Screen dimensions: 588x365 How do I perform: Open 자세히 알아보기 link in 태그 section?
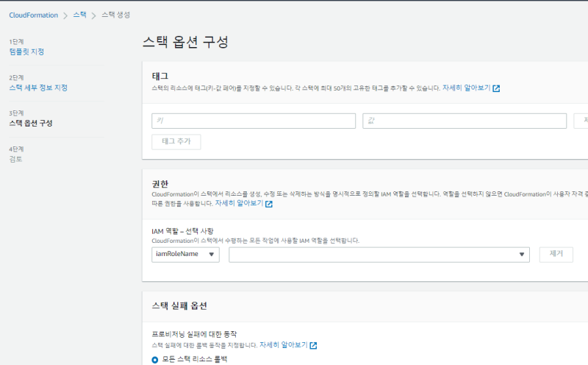click(x=466, y=88)
